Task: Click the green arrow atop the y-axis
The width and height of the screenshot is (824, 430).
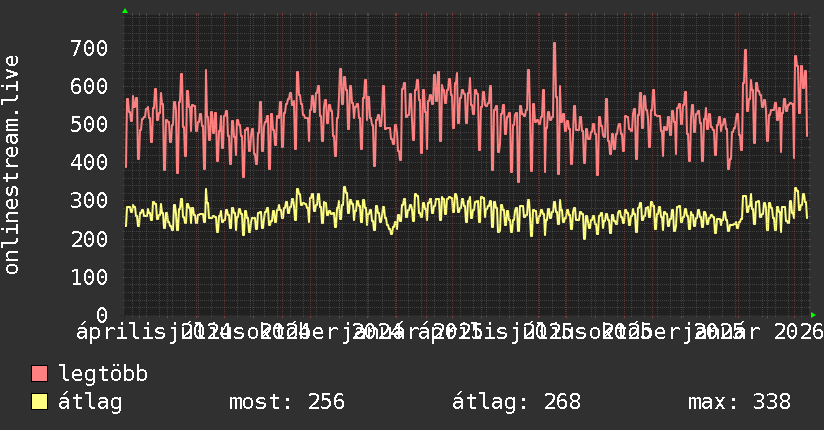Action: (x=125, y=11)
